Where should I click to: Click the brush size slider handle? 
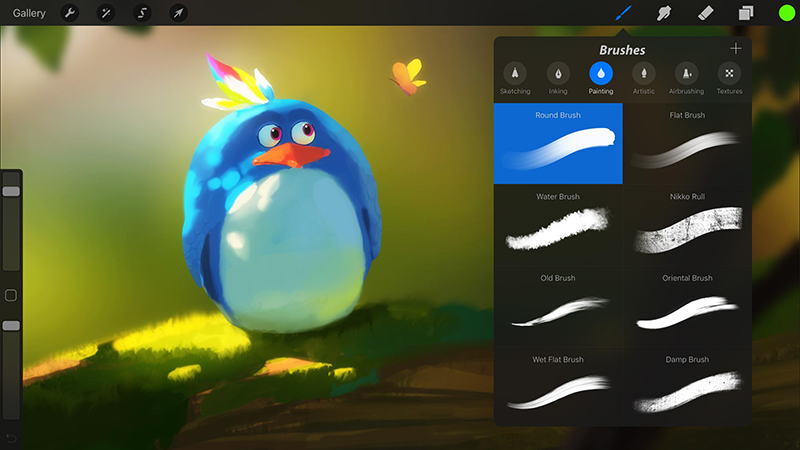[x=11, y=191]
